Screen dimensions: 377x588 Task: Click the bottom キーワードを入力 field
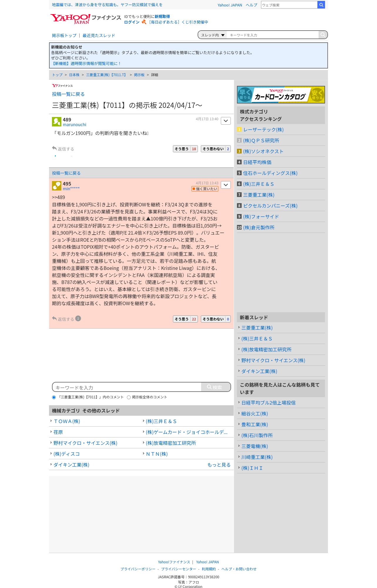pos(127,387)
